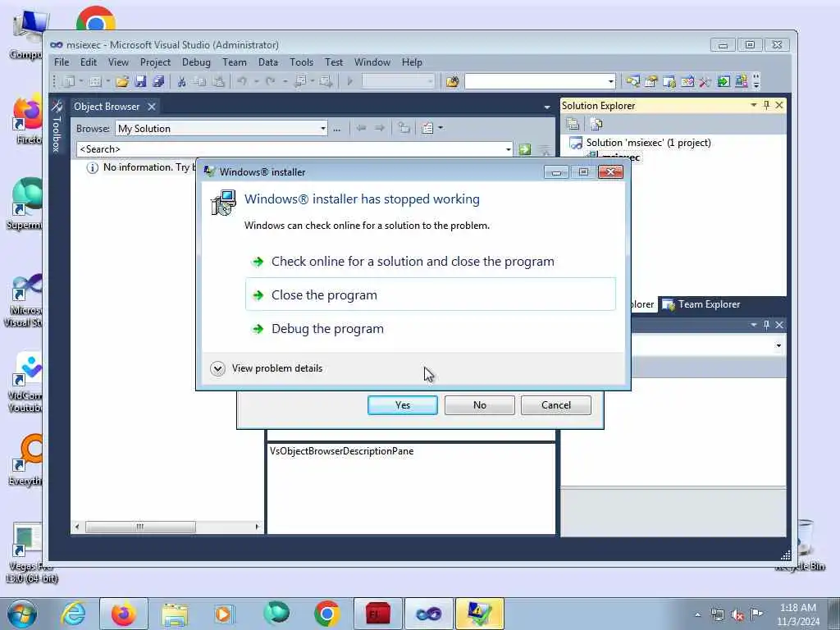Toggle Auto Hide pin on Solution Explorer
This screenshot has width=840, height=630.
766,105
